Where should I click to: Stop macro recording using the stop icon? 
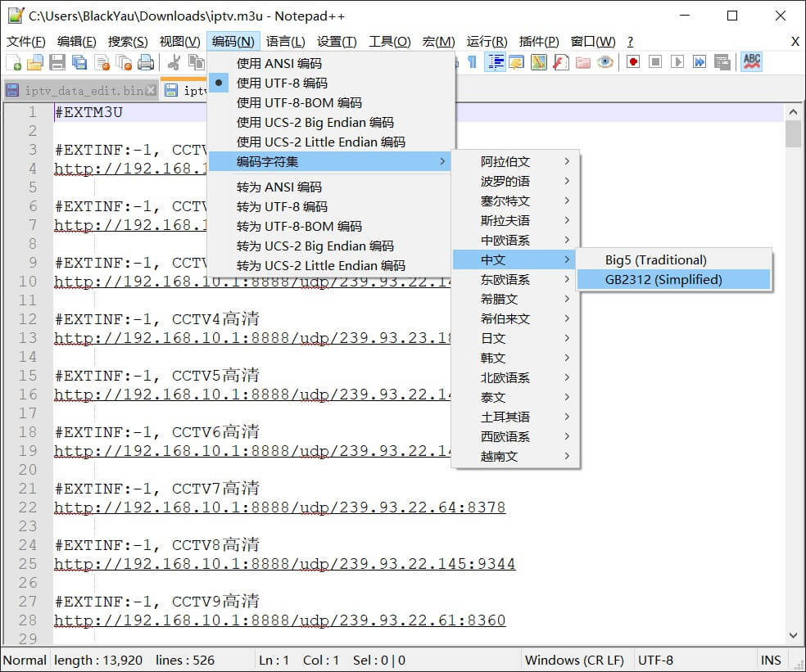point(655,62)
